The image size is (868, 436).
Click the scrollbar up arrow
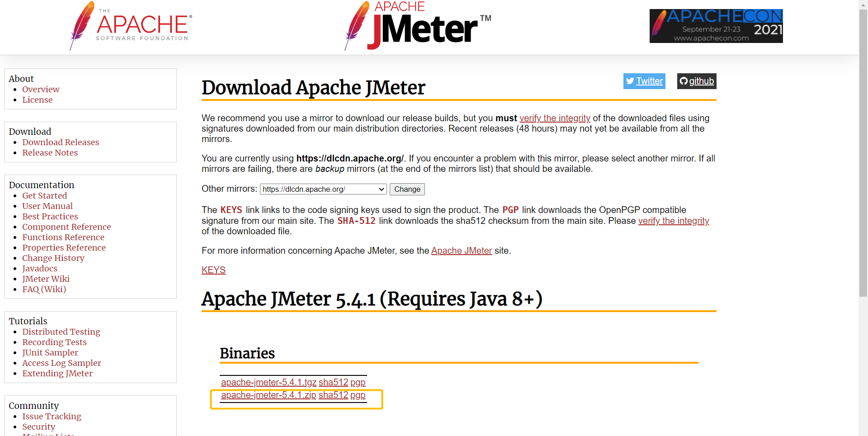(x=863, y=4)
